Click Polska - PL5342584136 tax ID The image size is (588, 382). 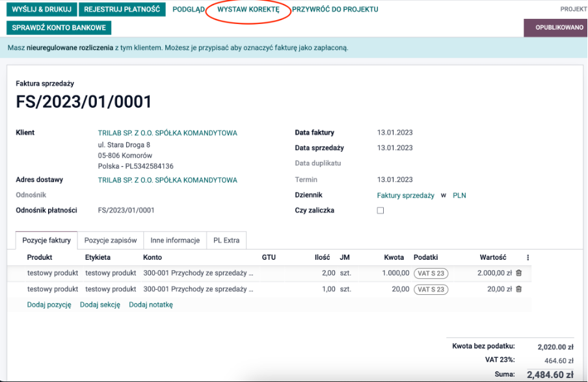pos(135,166)
